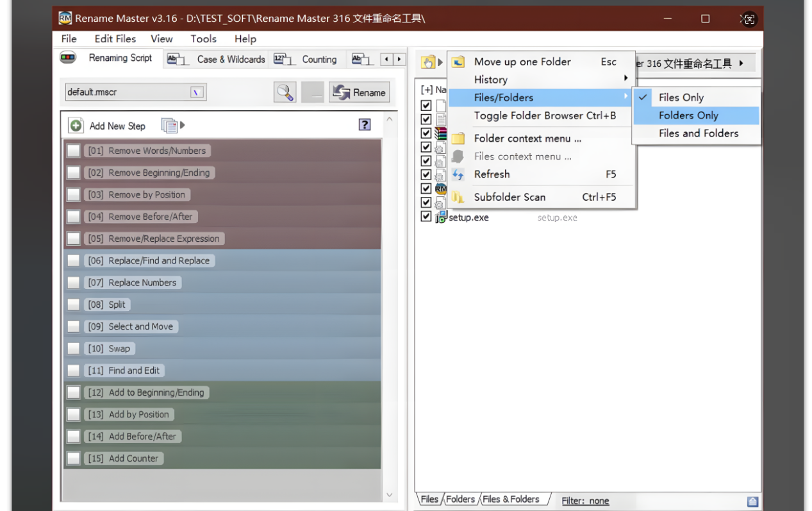Click the arrow after the folder path breadcrumb
812x511 pixels.
[x=742, y=63]
